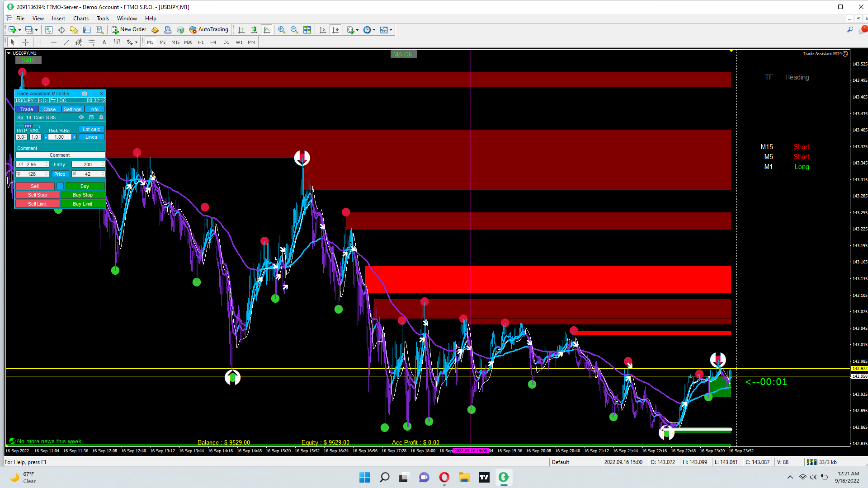Viewport: 868px width, 488px height.
Task: Open the Charts menu
Action: [x=81, y=19]
